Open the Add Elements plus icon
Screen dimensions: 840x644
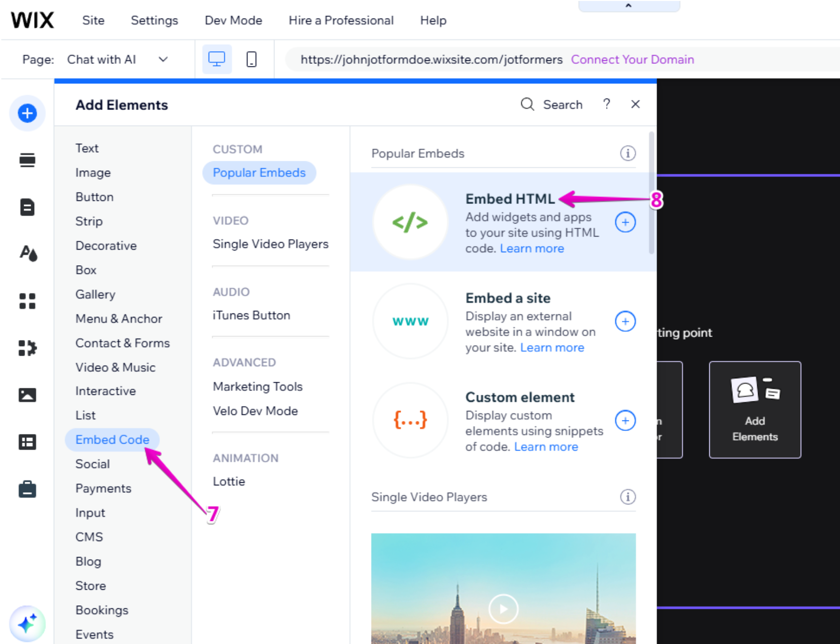pos(27,113)
